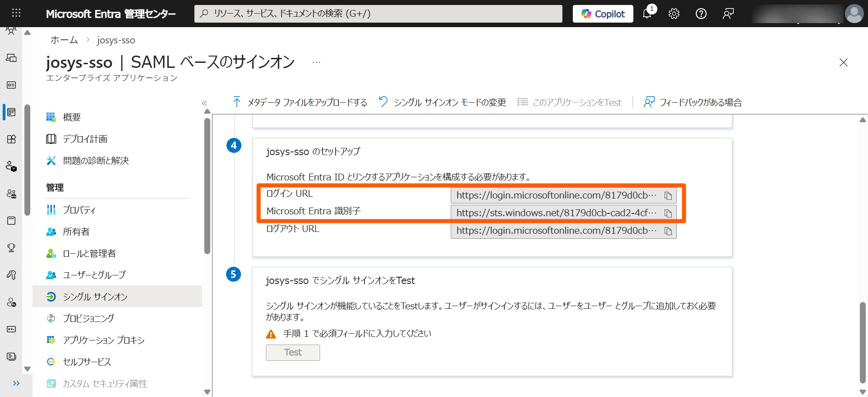Image resolution: width=868 pixels, height=397 pixels.
Task: Copy the Microsoft Entra 識別子 value
Action: (x=668, y=213)
